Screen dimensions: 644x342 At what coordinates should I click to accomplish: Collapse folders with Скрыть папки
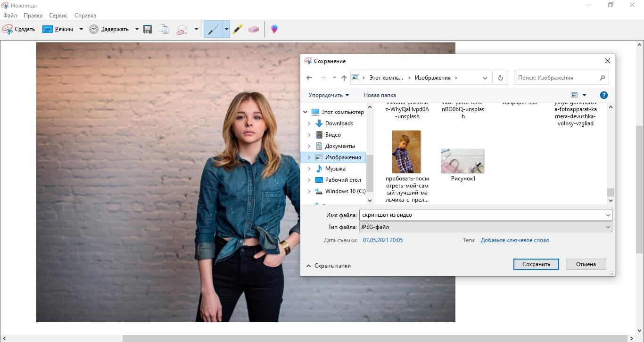(x=328, y=266)
